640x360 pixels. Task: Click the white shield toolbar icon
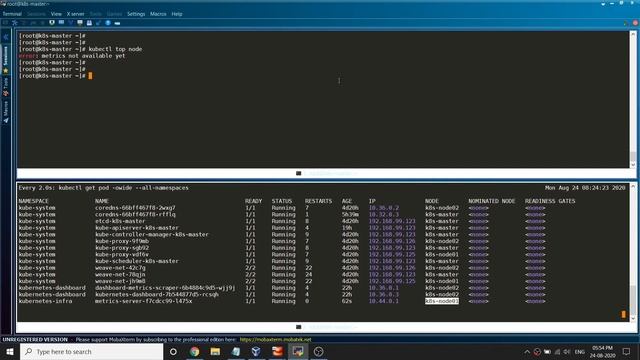pos(52,23)
